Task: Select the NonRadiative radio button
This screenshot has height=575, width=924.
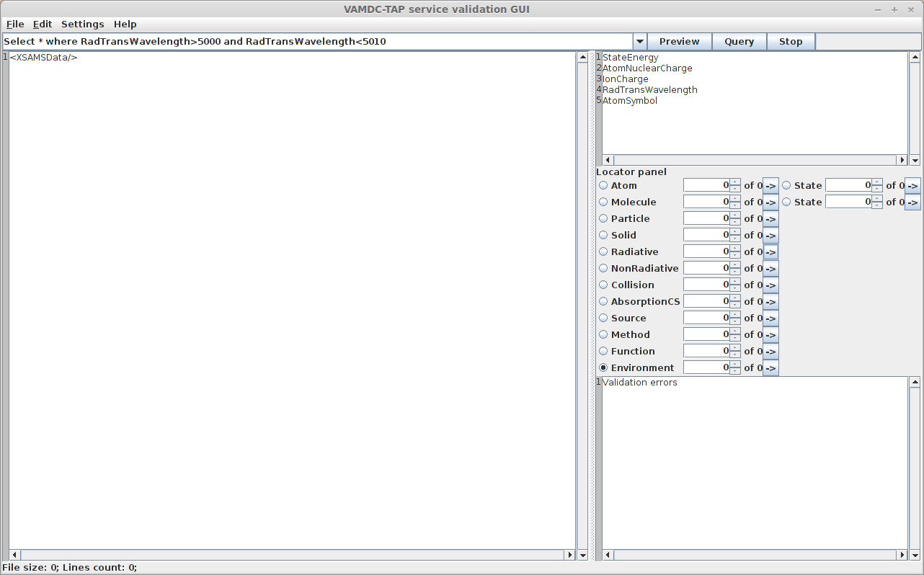Action: pos(603,268)
